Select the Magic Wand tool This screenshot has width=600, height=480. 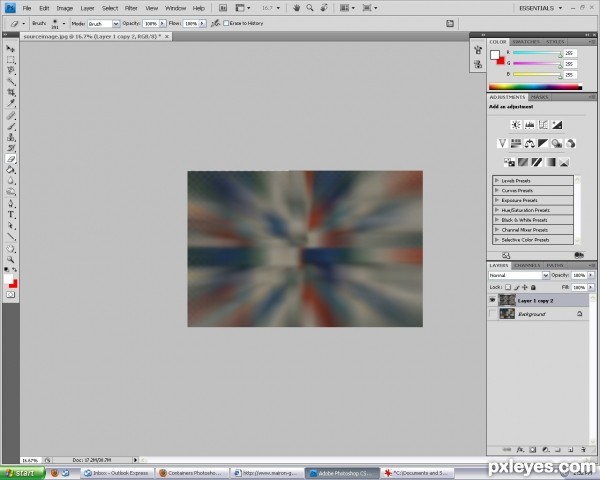pos(11,81)
